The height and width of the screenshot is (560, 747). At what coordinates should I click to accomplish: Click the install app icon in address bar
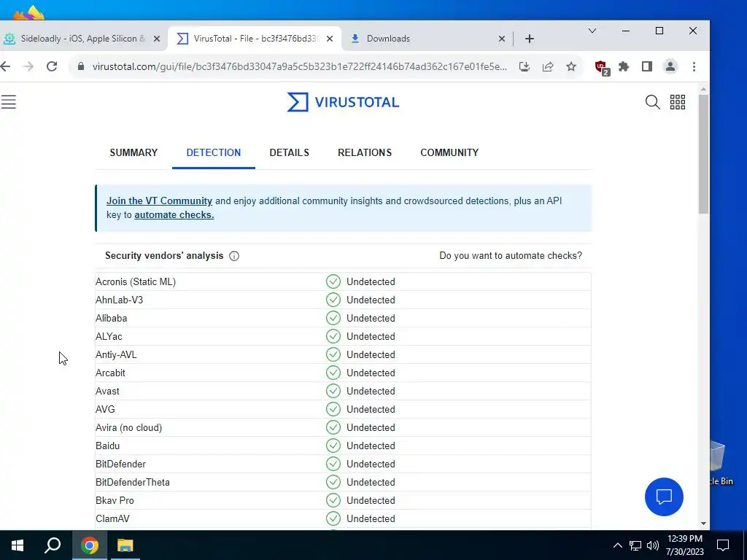(x=524, y=66)
